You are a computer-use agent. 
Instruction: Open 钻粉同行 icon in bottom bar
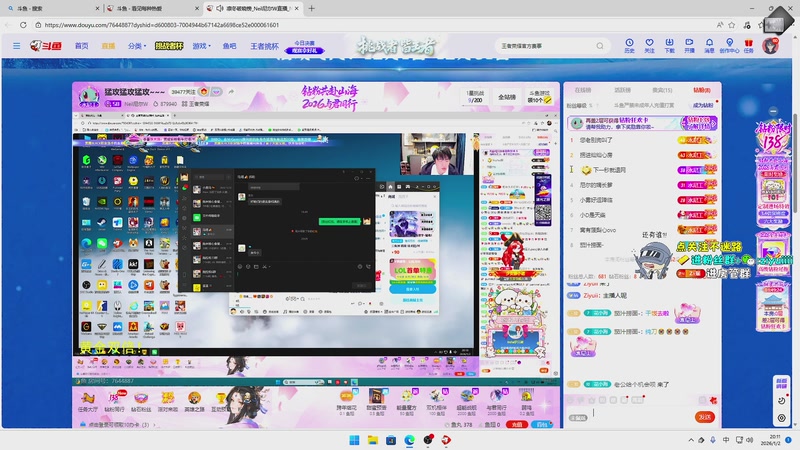coord(115,402)
